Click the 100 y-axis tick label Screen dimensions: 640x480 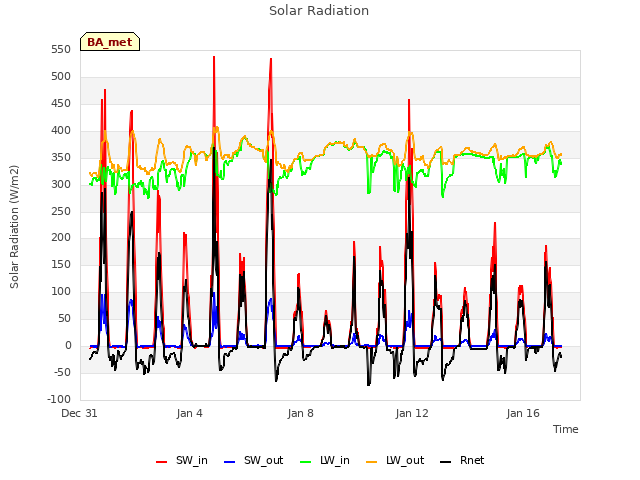(x=61, y=291)
